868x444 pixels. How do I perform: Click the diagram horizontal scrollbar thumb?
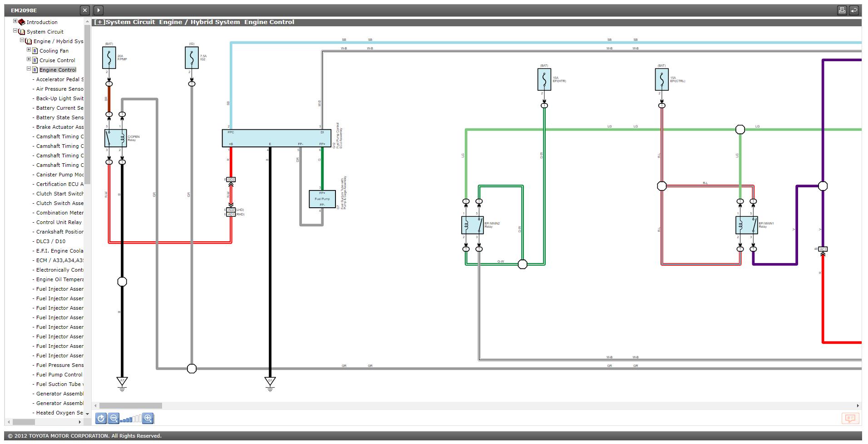pyautogui.click(x=130, y=405)
